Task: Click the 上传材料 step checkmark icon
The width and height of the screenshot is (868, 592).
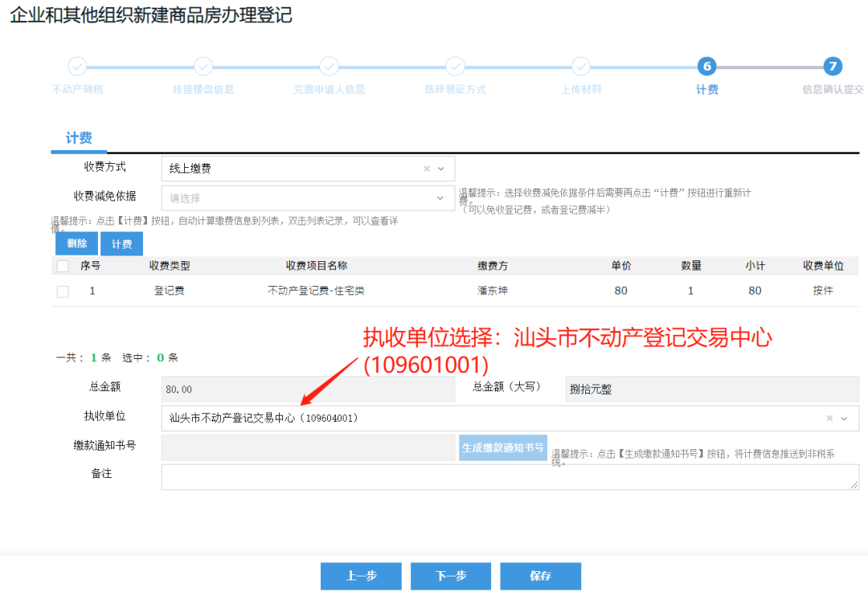Action: click(x=580, y=67)
